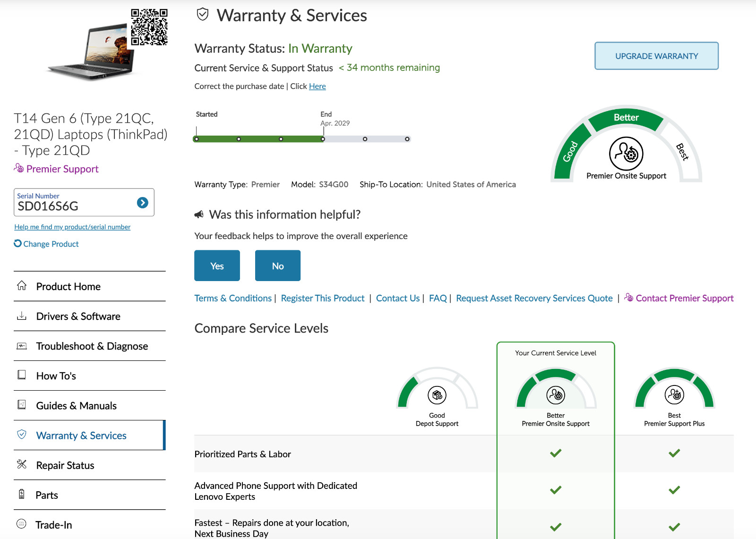Click the Best Premier Support Plus icon
The height and width of the screenshot is (539, 756).
[674, 394]
